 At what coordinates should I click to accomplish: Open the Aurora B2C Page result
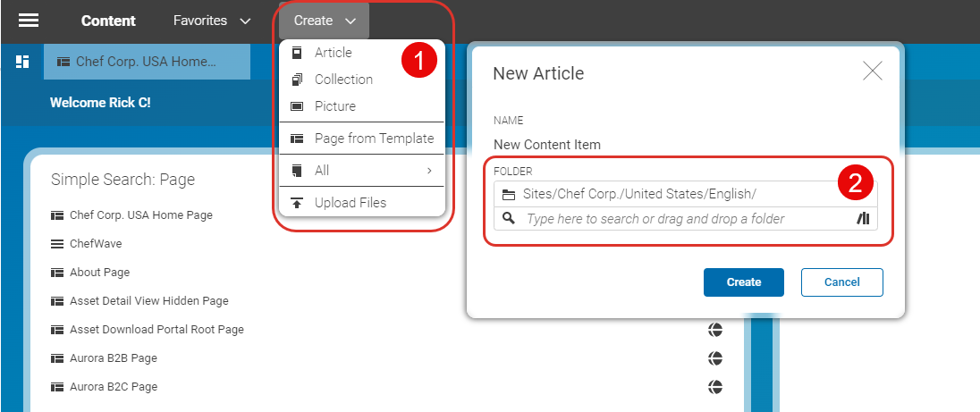point(114,387)
